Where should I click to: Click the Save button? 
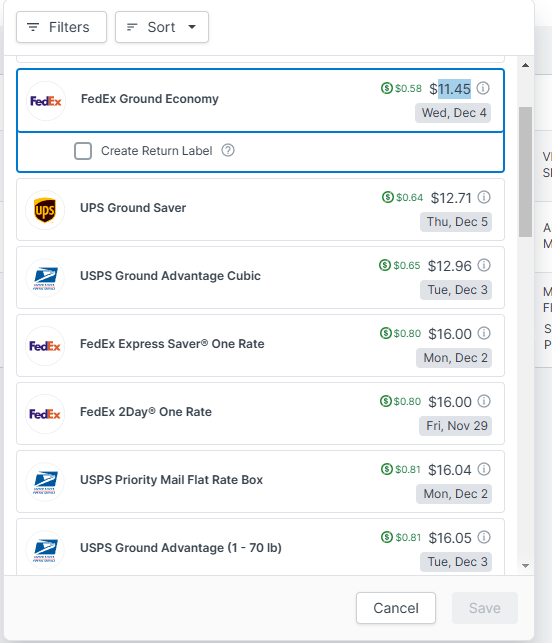point(485,608)
